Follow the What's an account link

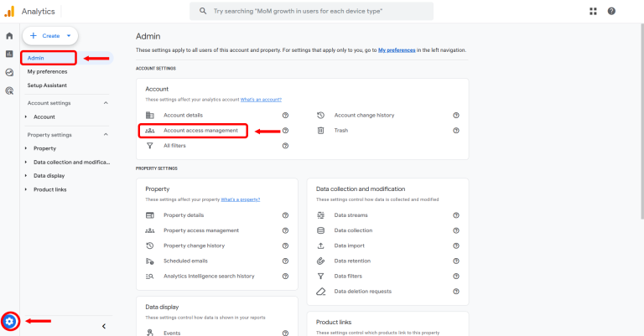(261, 100)
